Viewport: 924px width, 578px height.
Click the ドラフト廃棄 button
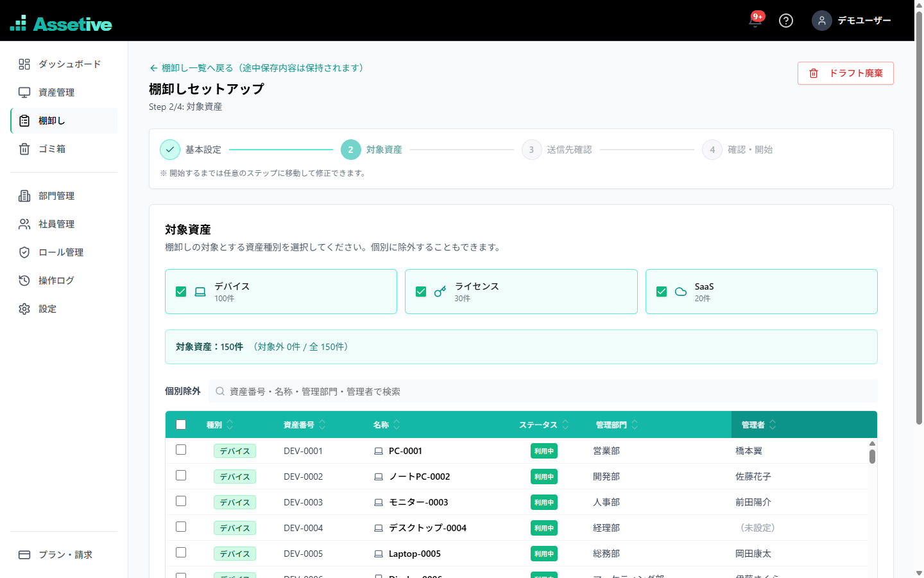846,73
